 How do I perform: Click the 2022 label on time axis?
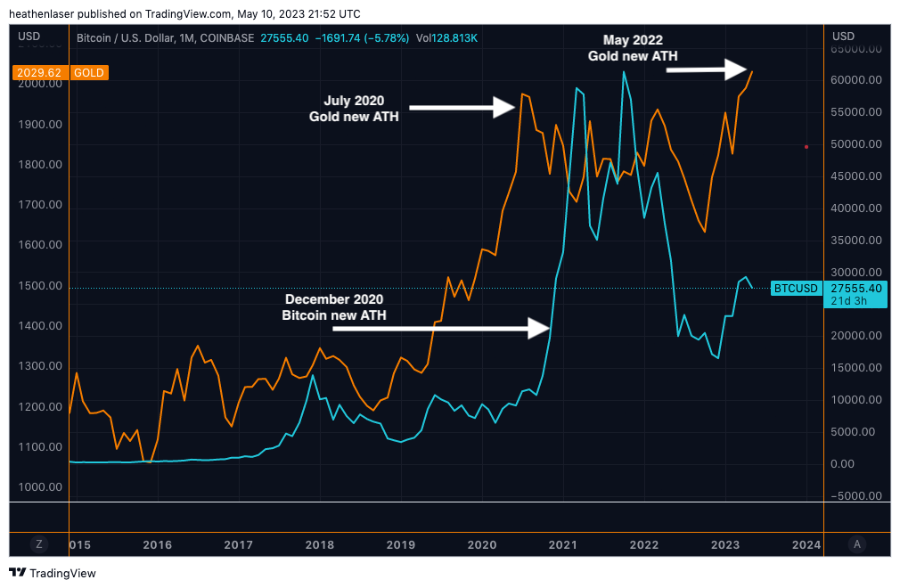coord(644,544)
